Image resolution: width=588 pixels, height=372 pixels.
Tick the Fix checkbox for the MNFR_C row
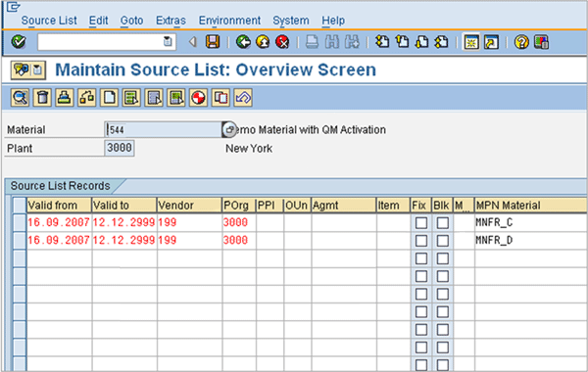click(x=421, y=222)
